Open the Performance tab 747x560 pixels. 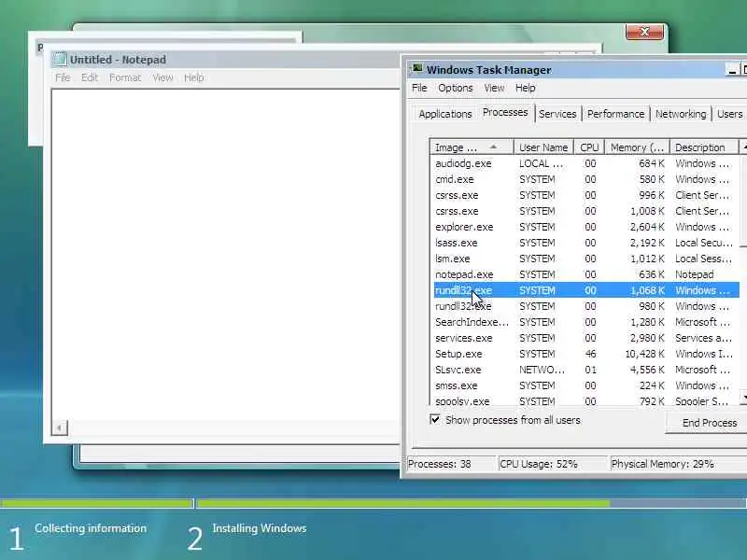615,114
